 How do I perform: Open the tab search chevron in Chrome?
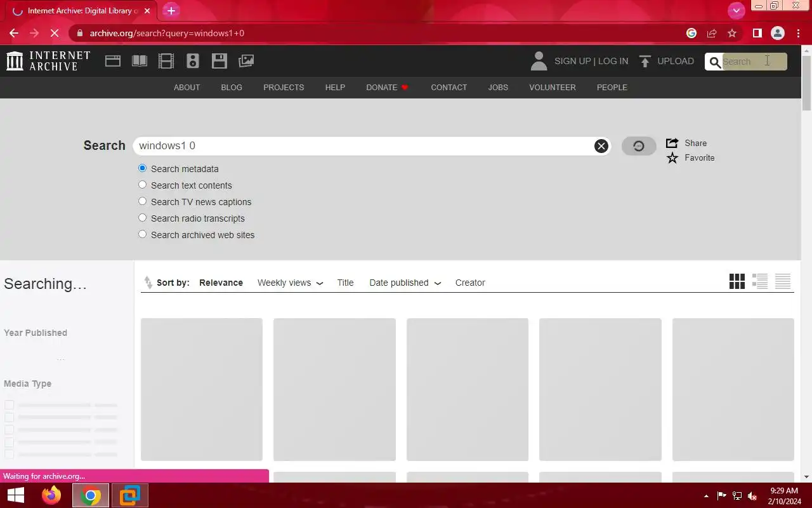click(736, 10)
